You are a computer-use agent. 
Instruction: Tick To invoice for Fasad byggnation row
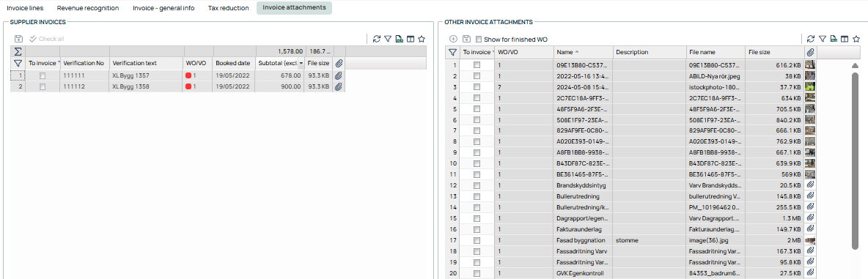click(x=477, y=239)
